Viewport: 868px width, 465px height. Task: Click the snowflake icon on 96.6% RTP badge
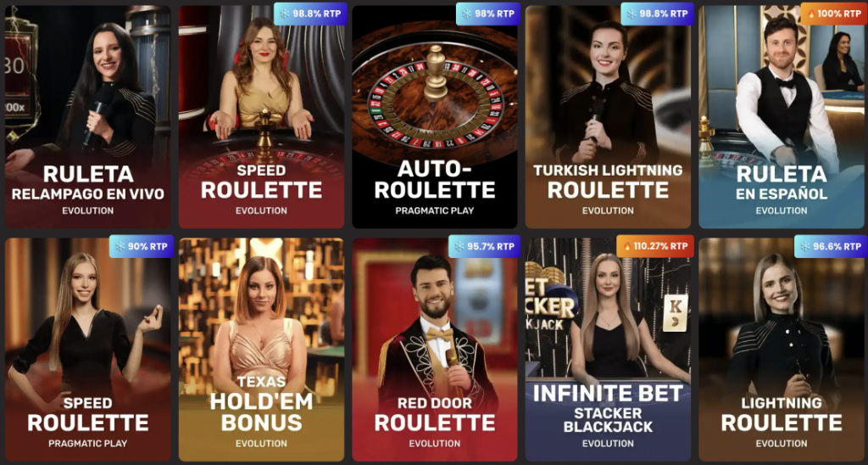805,246
